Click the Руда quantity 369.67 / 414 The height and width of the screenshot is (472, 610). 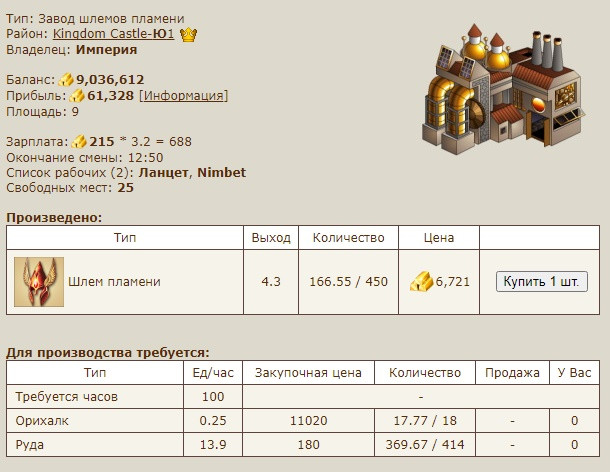tap(425, 445)
